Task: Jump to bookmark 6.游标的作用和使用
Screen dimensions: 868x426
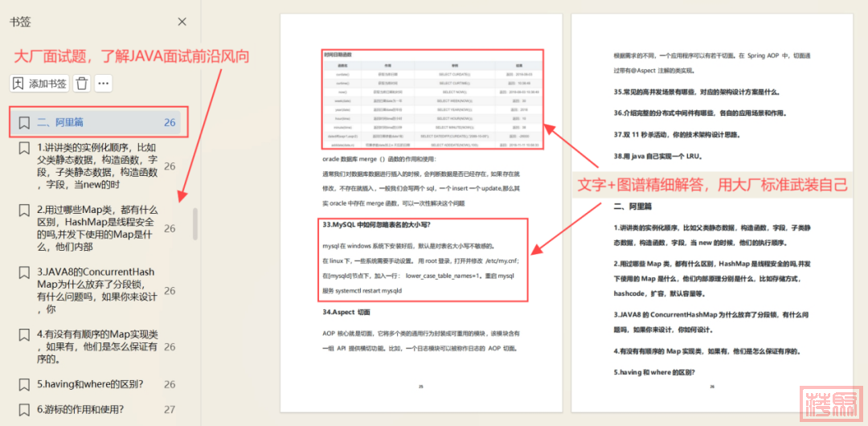Action: (x=80, y=409)
